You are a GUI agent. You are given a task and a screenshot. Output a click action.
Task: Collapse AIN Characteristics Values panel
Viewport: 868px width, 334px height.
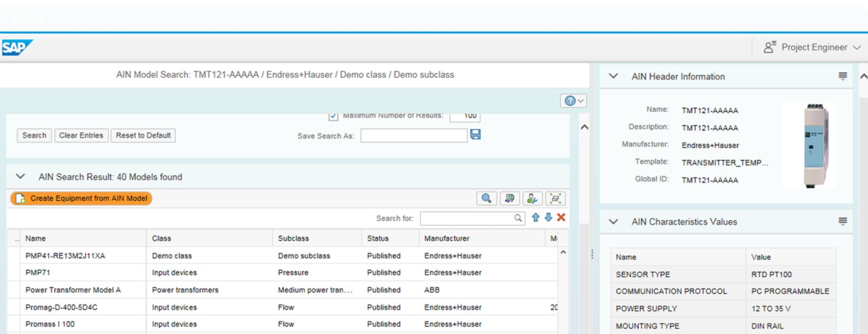point(613,222)
